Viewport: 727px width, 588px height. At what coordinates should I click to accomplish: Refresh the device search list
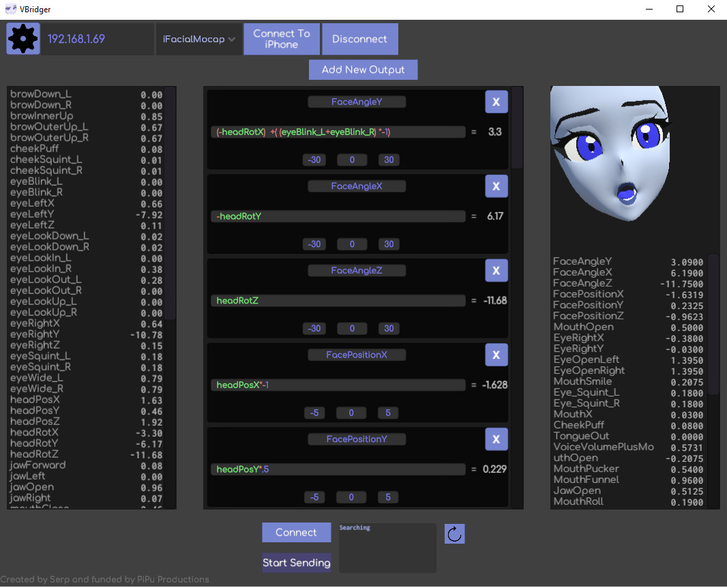[454, 533]
